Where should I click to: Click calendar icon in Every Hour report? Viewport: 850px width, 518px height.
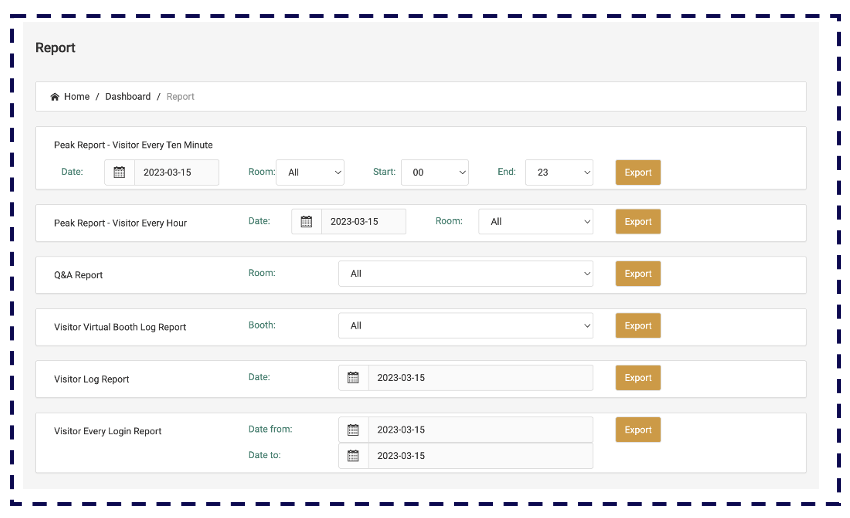(x=306, y=222)
